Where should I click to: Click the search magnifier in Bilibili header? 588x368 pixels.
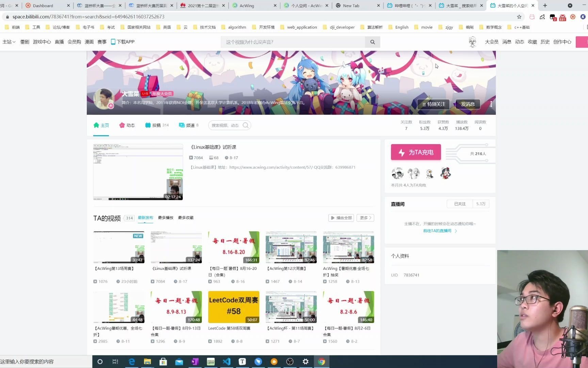click(x=373, y=42)
